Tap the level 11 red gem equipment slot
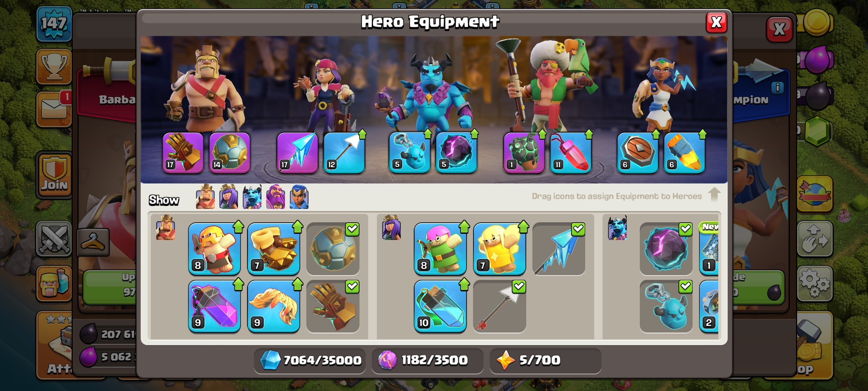The width and height of the screenshot is (868, 391). (x=571, y=152)
